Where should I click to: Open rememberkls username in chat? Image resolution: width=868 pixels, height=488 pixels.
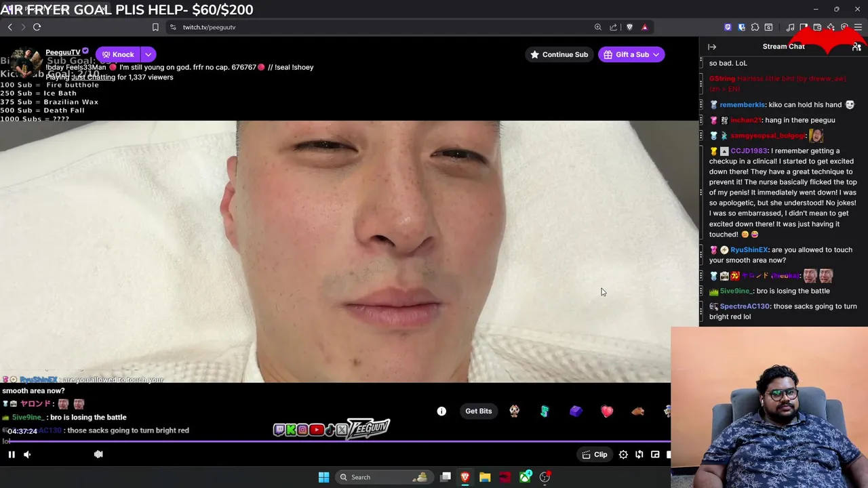pyautogui.click(x=742, y=105)
